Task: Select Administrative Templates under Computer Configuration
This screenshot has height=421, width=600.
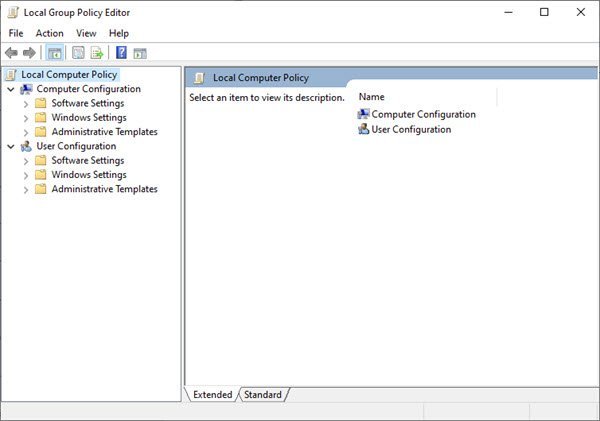Action: (104, 132)
